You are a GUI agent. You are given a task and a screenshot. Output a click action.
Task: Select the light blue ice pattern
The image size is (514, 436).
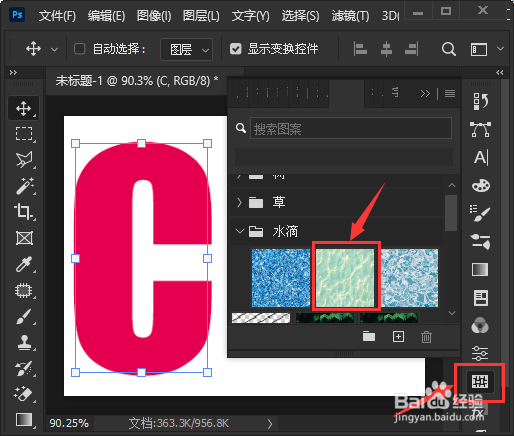[409, 278]
